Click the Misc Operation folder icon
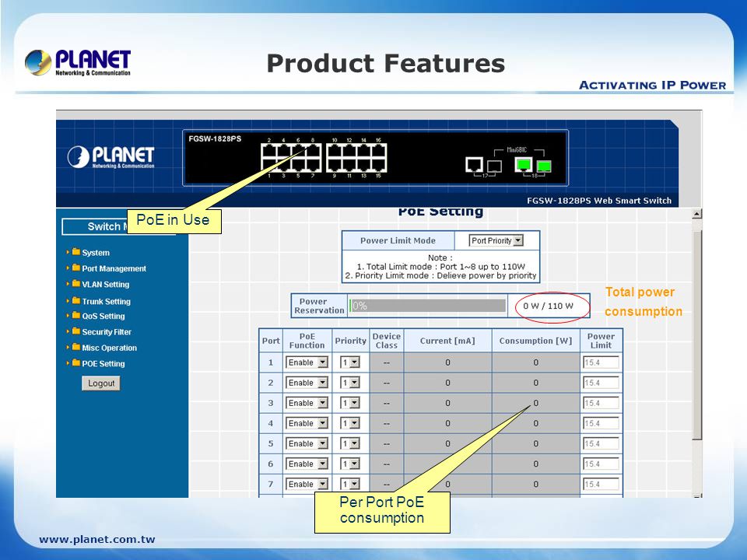The width and height of the screenshot is (747, 560). click(x=75, y=347)
